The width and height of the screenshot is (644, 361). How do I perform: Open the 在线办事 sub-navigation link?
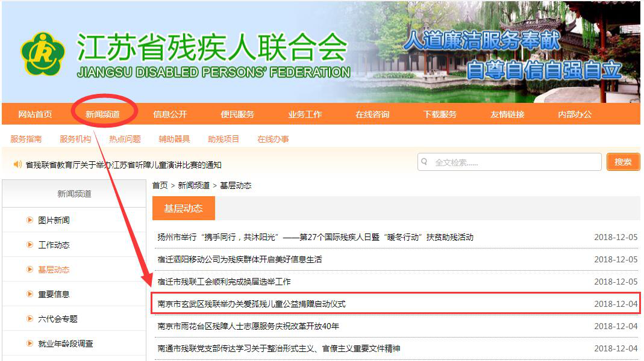pyautogui.click(x=273, y=139)
